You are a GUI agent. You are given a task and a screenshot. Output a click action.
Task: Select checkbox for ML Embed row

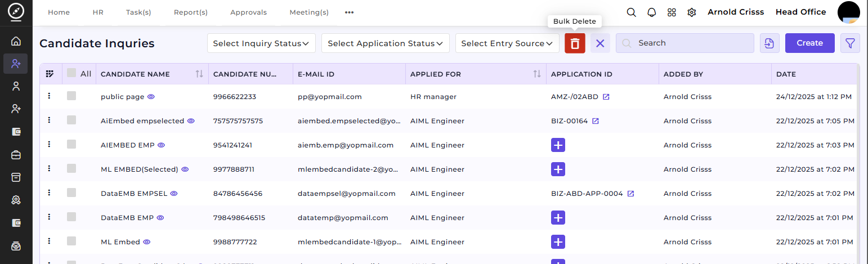point(71,241)
